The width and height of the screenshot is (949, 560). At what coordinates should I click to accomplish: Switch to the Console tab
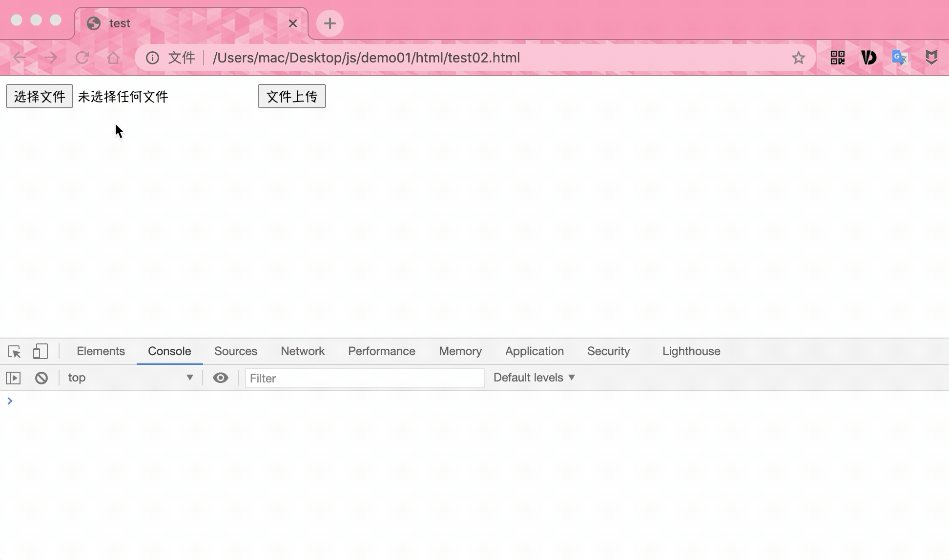169,351
